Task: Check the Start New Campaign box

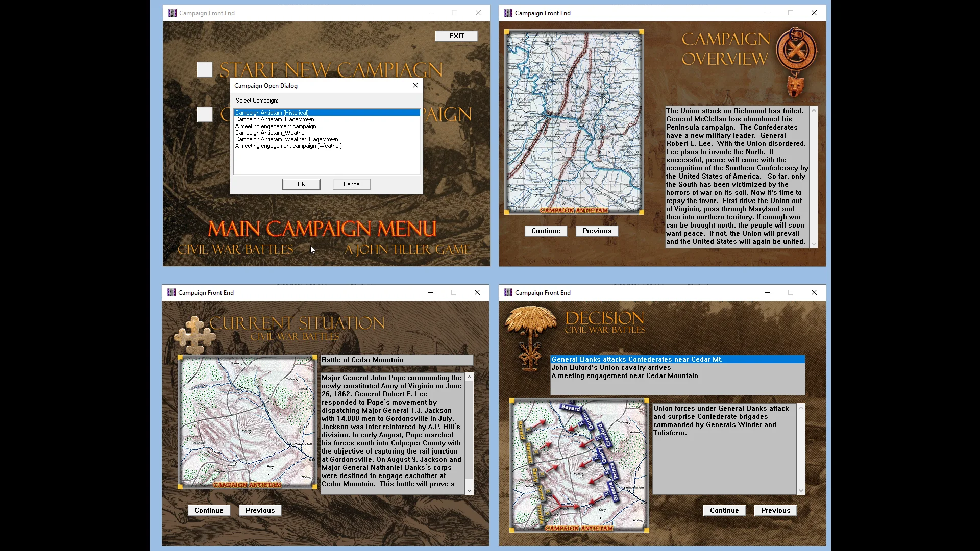Action: pyautogui.click(x=205, y=69)
